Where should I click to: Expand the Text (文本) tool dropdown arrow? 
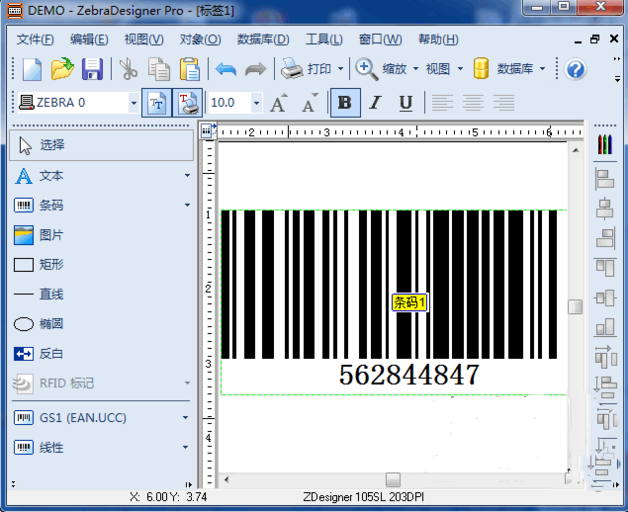[187, 175]
